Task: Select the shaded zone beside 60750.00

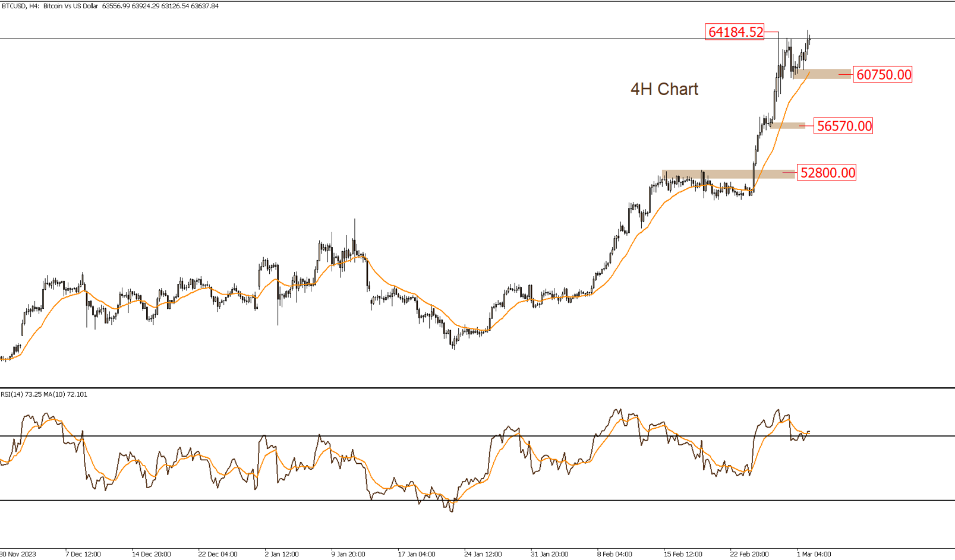Action: coord(823,74)
